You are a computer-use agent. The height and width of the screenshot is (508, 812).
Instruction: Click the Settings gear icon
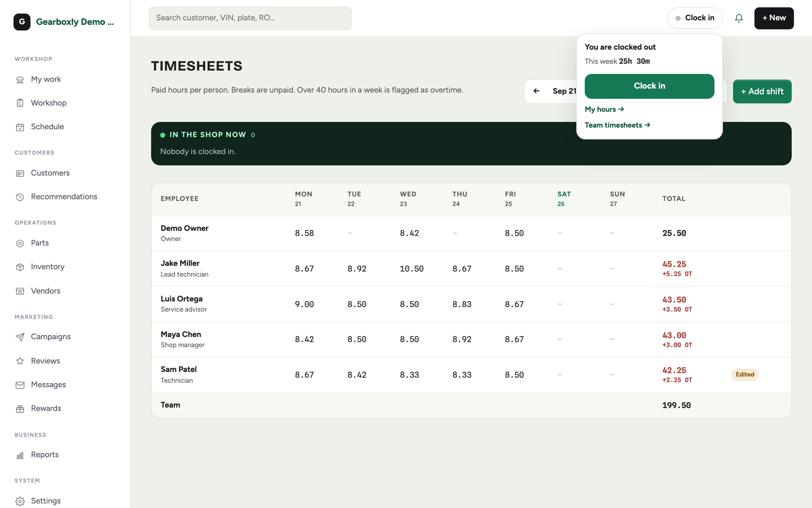(x=20, y=501)
